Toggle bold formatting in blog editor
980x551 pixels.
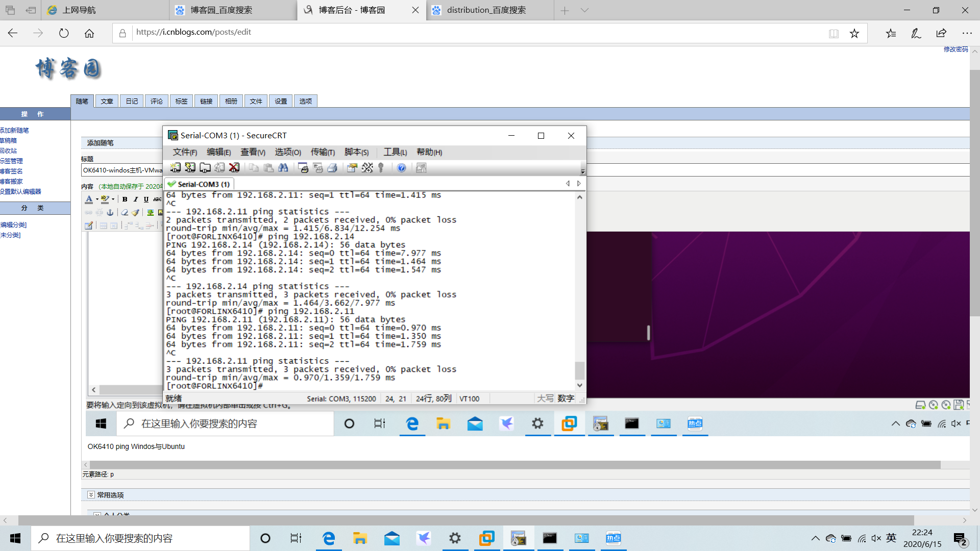[125, 199]
